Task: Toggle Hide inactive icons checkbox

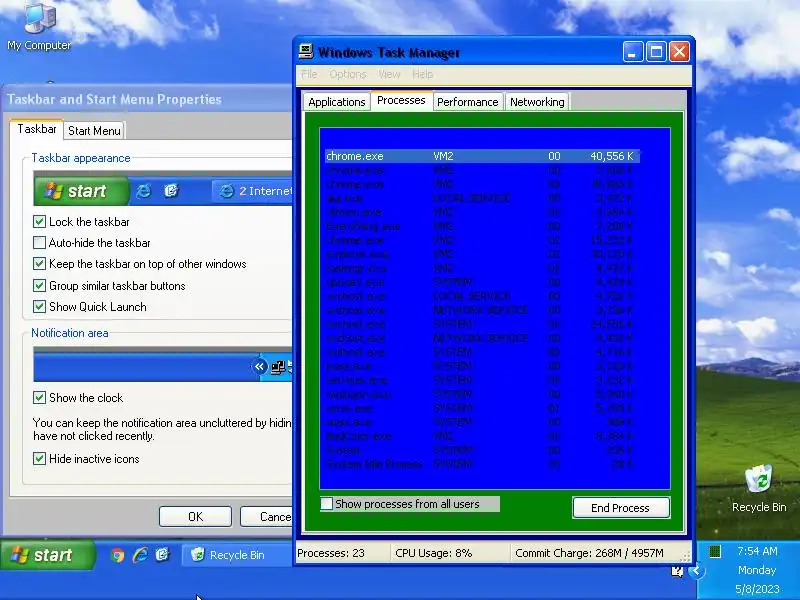Action: click(x=39, y=458)
